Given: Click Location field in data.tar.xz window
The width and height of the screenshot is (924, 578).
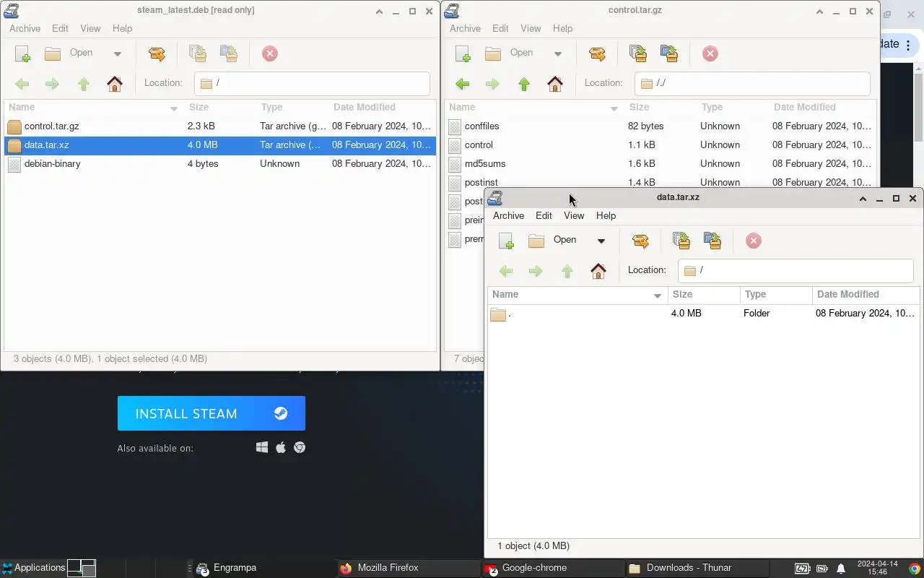Looking at the screenshot, I should (x=796, y=270).
